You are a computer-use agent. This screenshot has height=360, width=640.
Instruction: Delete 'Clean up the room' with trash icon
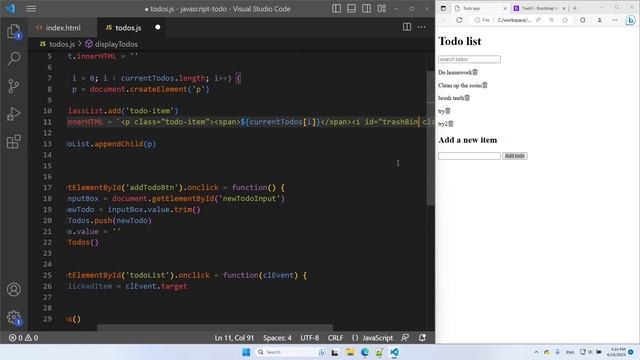pos(485,85)
